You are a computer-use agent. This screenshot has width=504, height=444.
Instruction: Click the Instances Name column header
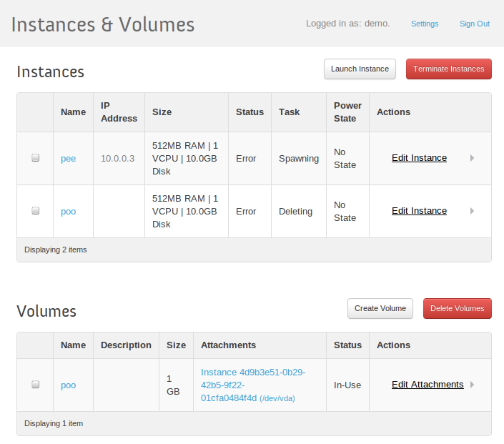tap(73, 112)
